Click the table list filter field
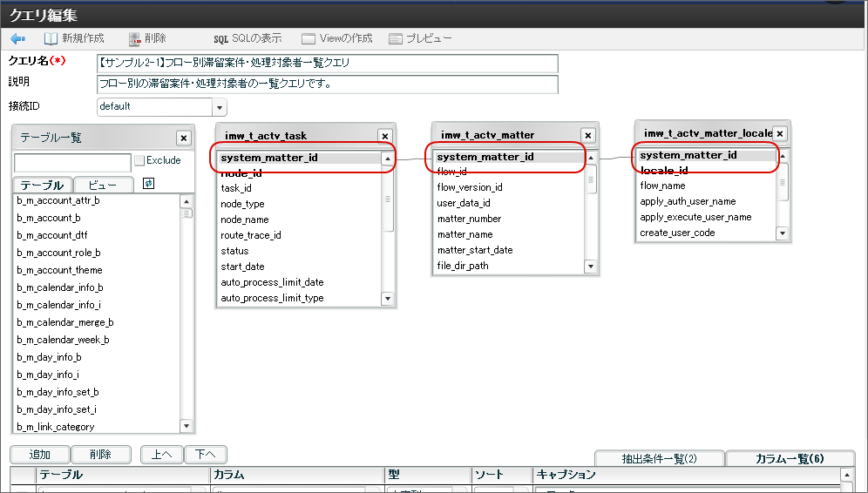This screenshot has width=868, height=493. [72, 163]
